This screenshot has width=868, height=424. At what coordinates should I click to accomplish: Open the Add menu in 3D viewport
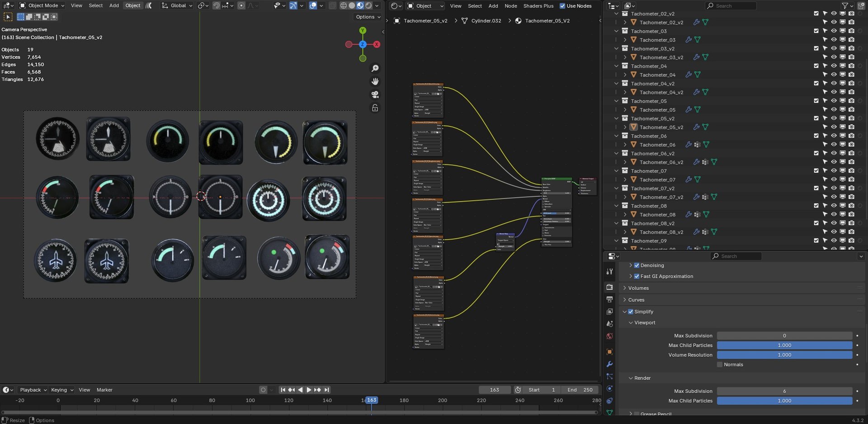tap(114, 5)
